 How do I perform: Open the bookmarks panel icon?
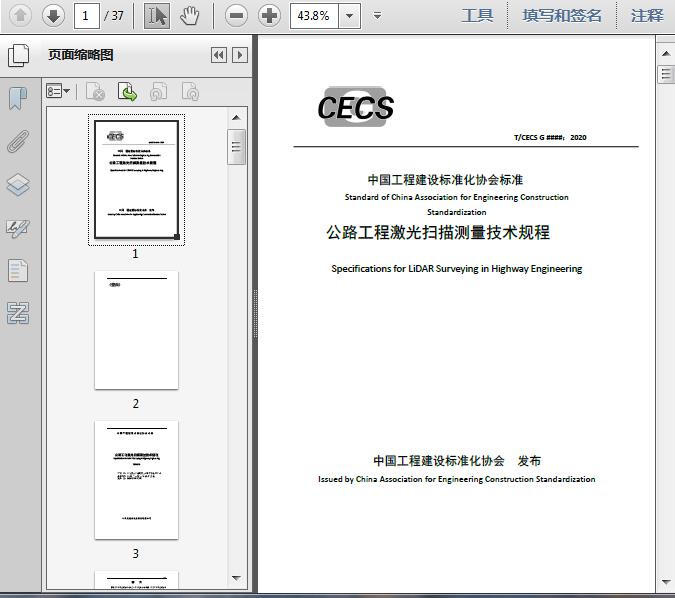click(18, 98)
